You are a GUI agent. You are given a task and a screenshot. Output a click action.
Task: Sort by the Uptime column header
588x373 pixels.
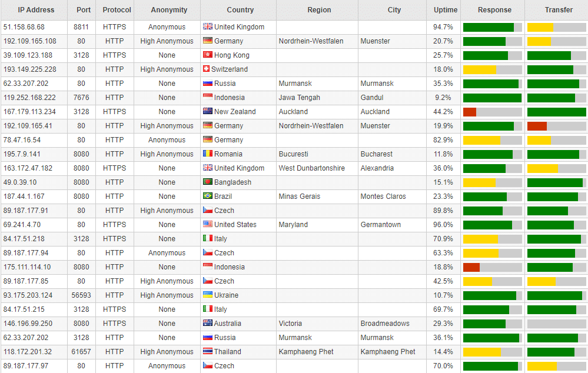[445, 10]
